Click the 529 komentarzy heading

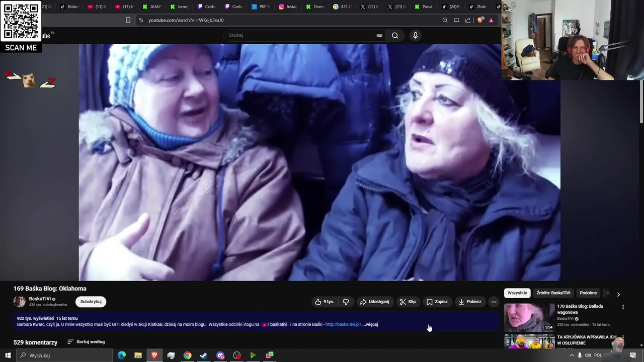(35, 342)
